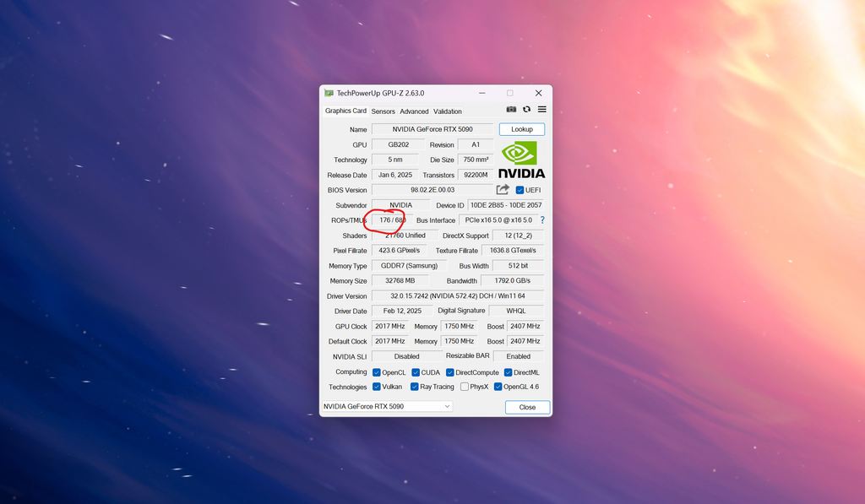The image size is (865, 504).
Task: Open the GPU selection dropdown at the bottom
Action: [447, 406]
